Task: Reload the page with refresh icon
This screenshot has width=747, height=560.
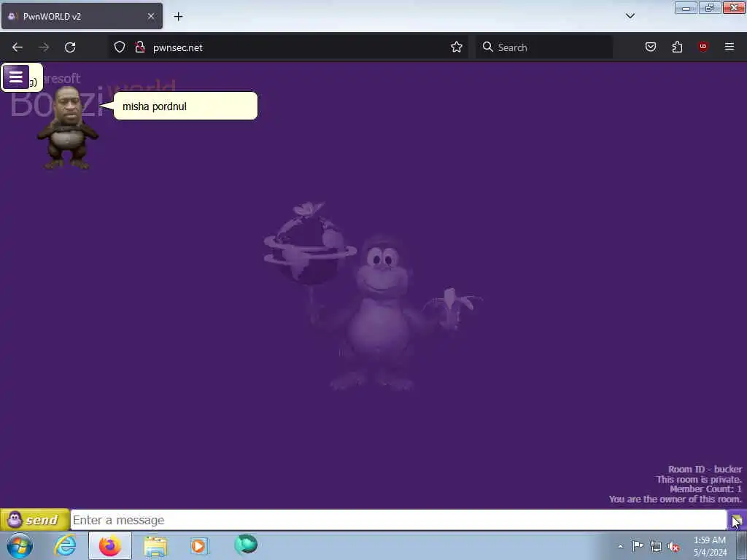Action: click(x=70, y=47)
